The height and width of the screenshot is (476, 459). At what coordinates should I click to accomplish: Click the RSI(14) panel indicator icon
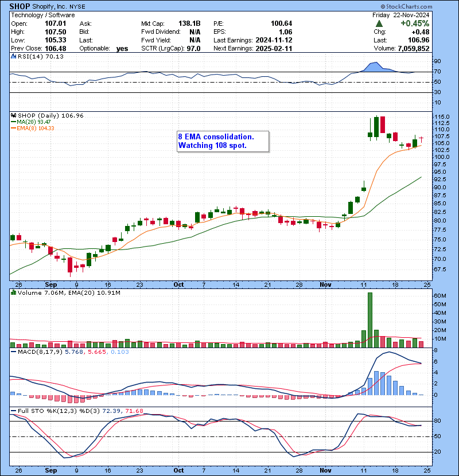(x=13, y=56)
